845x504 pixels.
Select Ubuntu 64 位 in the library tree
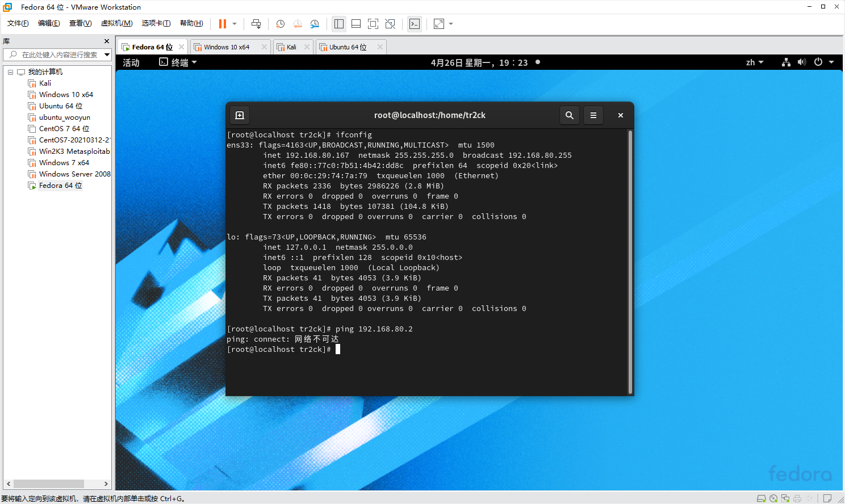pyautogui.click(x=61, y=106)
